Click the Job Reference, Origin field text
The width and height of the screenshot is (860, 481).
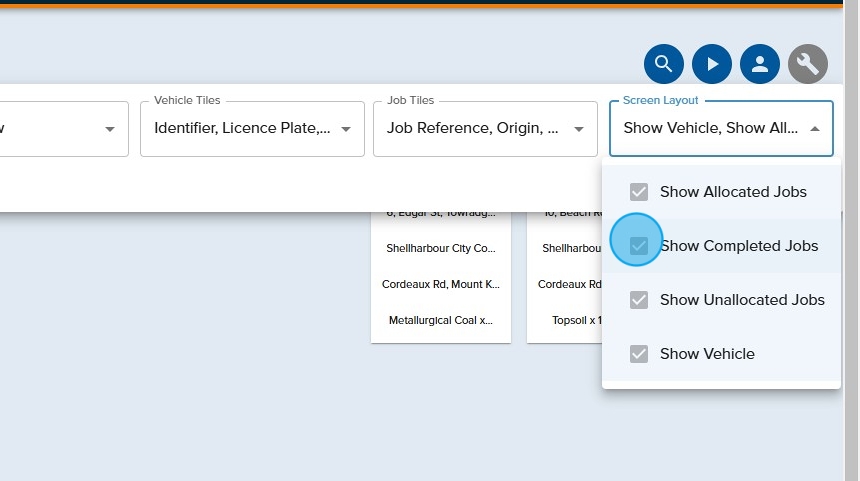pyautogui.click(x=472, y=129)
